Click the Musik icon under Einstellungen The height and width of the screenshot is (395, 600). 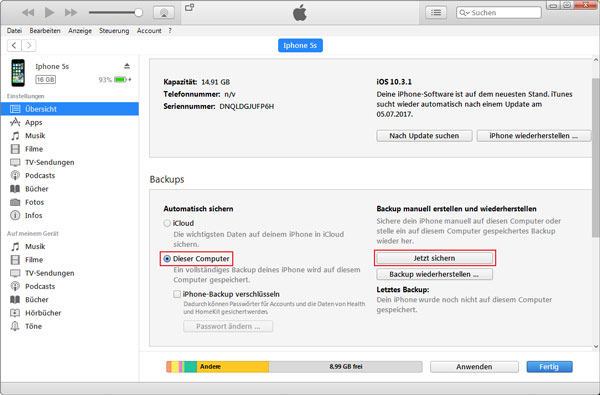point(15,135)
